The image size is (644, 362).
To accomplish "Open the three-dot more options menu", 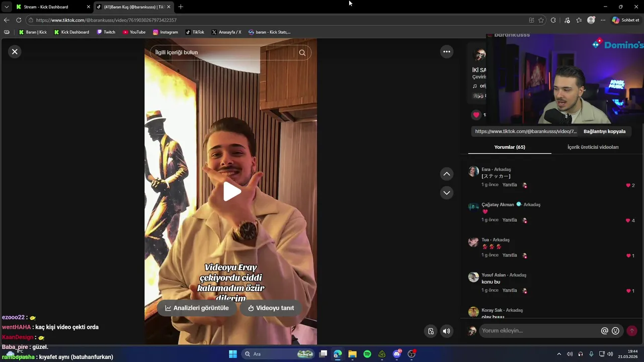I will (446, 51).
